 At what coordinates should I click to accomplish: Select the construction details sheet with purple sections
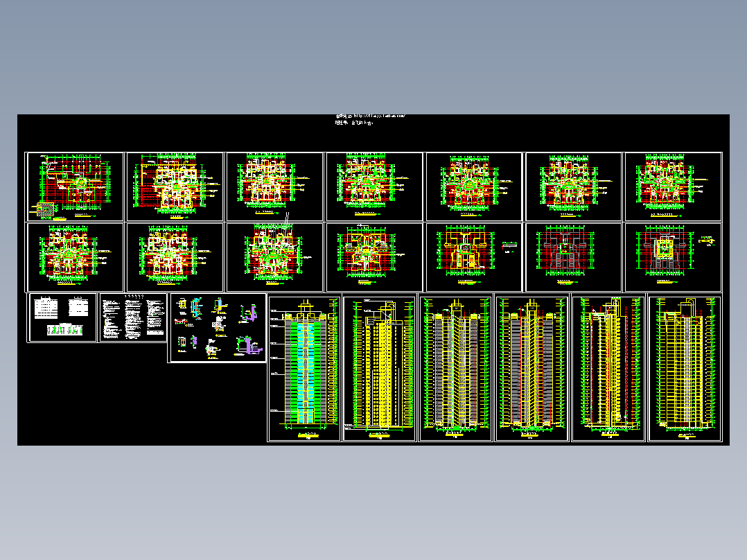click(218, 328)
